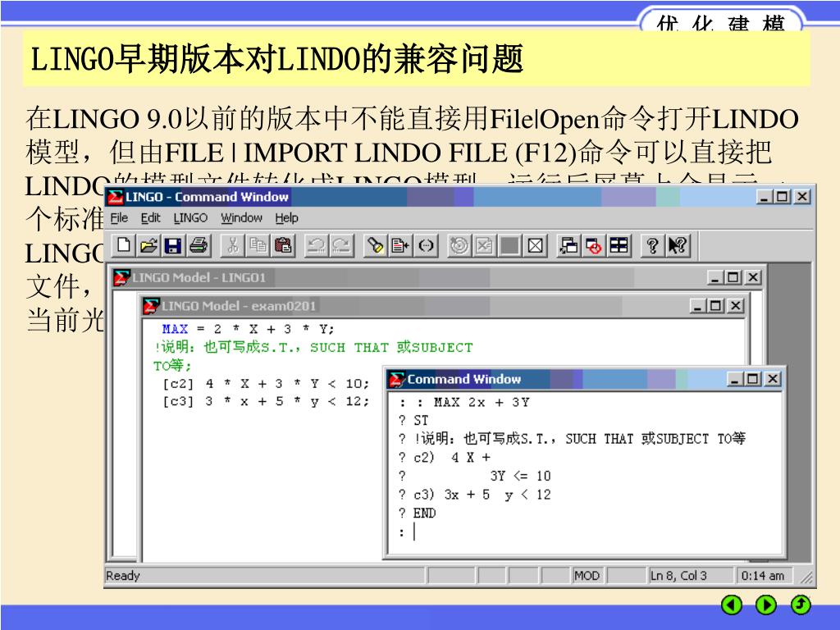Click the '[c3] 3 * x + 5 * y < 12;' line
Screen dimensions: 840x630
[x=267, y=401]
